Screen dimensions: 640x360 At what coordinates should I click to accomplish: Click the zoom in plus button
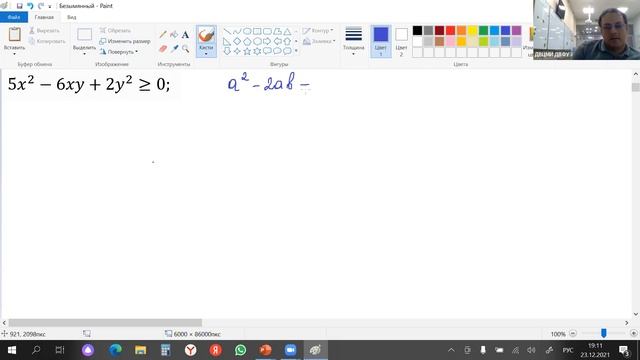633,333
